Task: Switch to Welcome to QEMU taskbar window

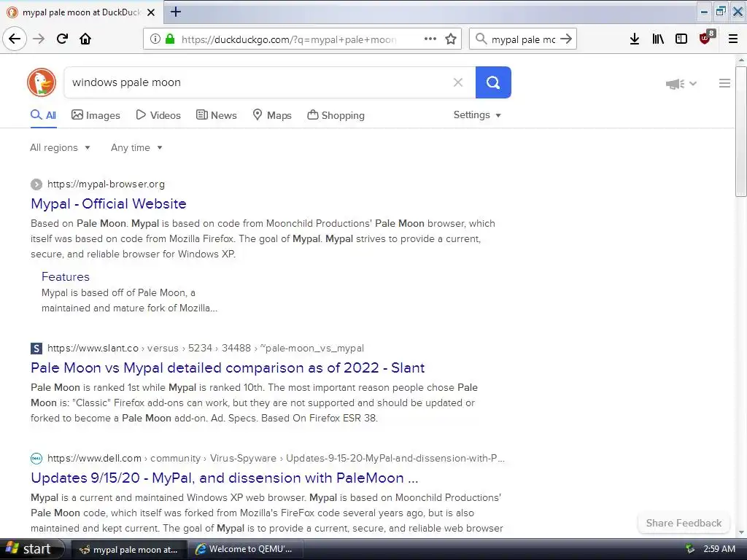Action: (244, 550)
